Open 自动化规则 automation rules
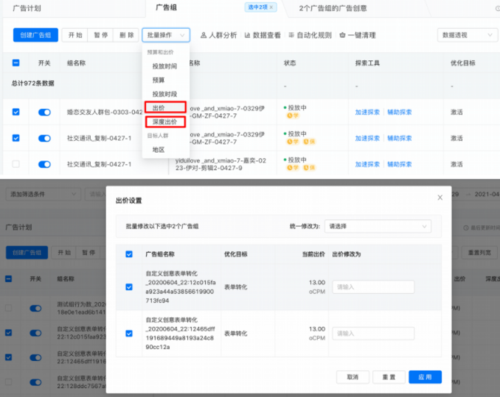This screenshot has height=397, width=500. tap(310, 35)
